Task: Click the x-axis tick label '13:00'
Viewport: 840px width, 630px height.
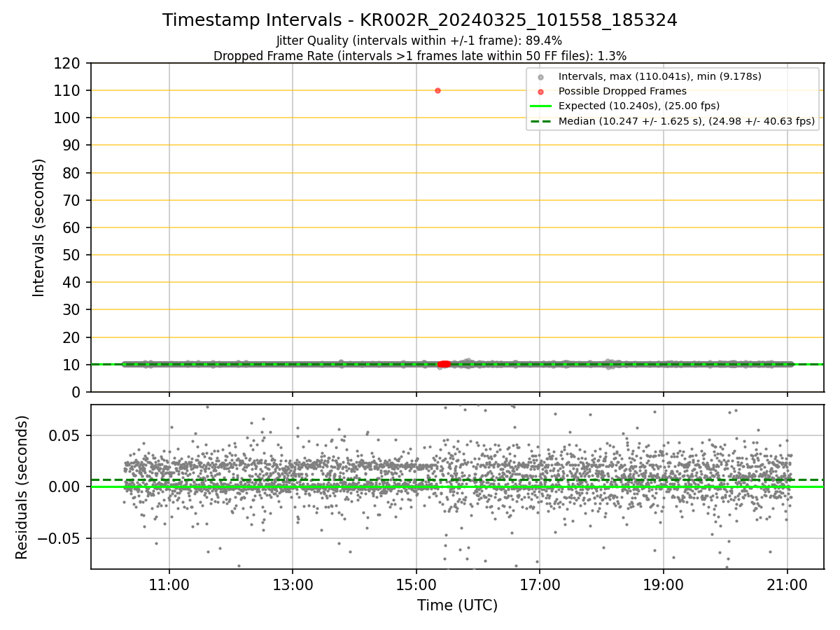Action: click(x=293, y=584)
